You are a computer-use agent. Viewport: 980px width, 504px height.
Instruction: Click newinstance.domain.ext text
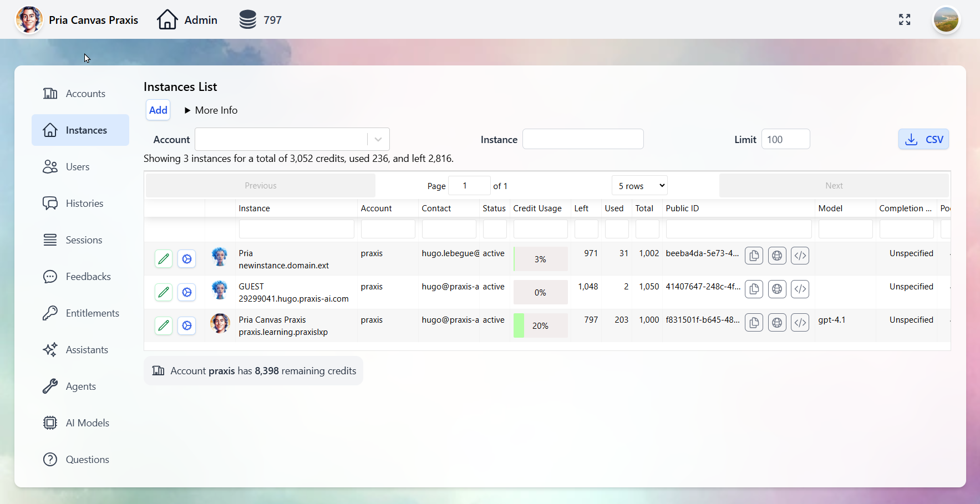point(283,266)
